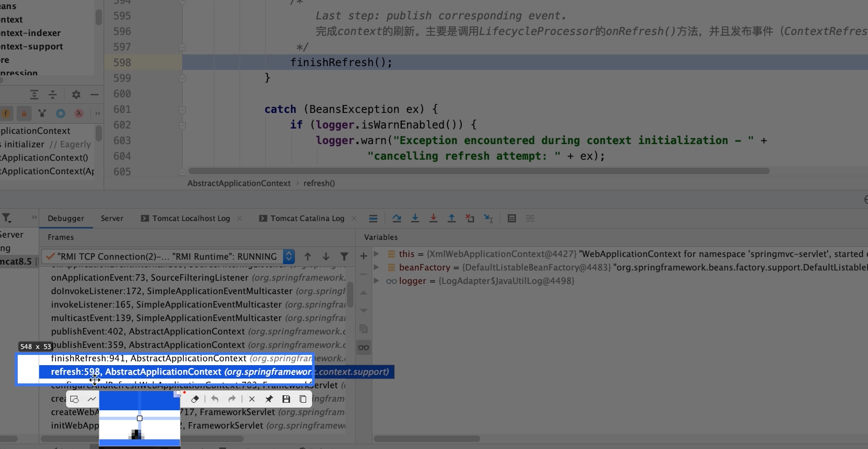Open the Evaluate Expression calculator icon
Image resolution: width=868 pixels, height=449 pixels.
point(512,218)
